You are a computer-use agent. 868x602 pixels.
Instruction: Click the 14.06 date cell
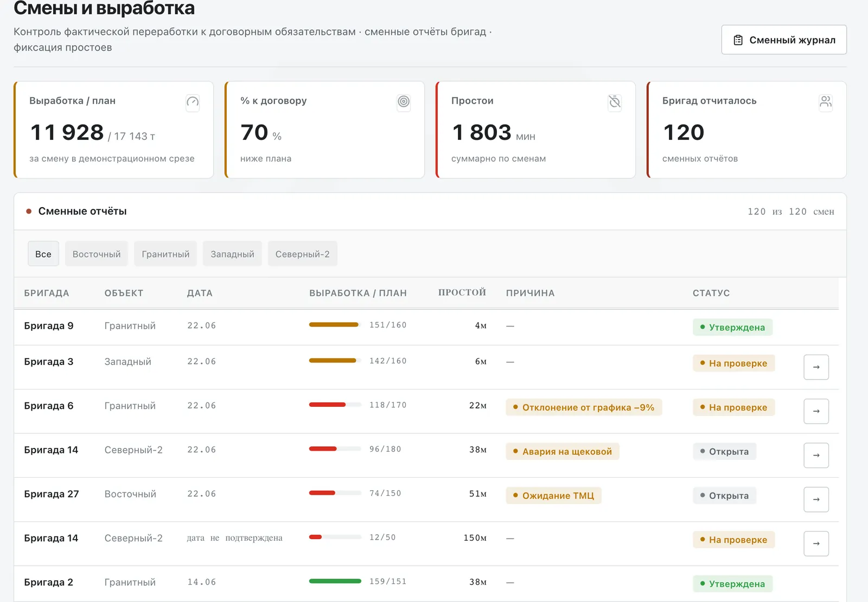(x=201, y=582)
